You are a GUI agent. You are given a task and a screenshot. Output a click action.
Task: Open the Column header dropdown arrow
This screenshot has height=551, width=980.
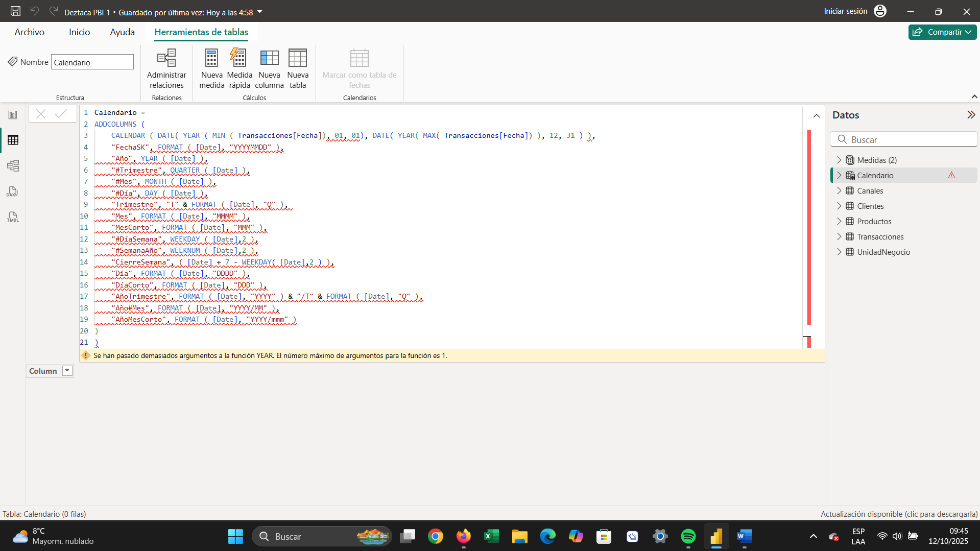(67, 371)
